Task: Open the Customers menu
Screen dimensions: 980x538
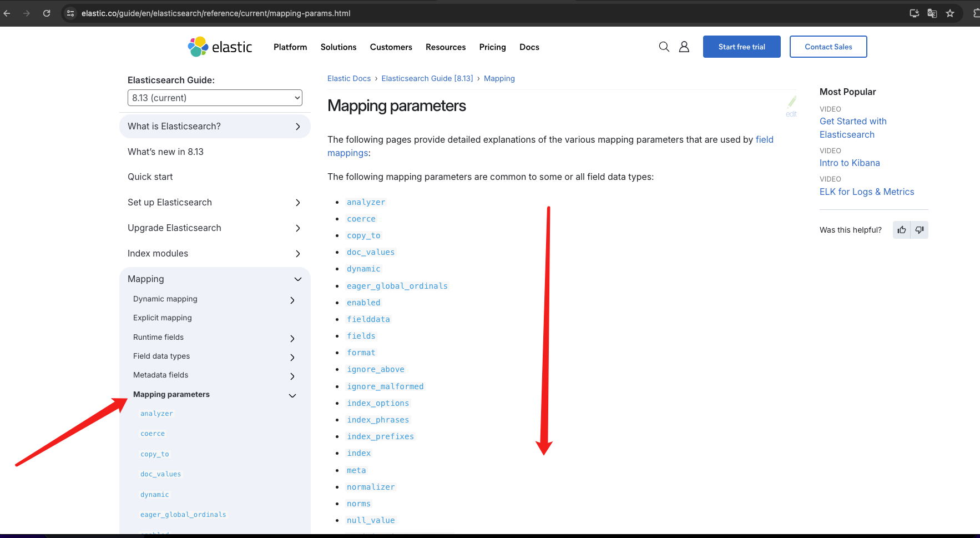Action: pyautogui.click(x=391, y=47)
